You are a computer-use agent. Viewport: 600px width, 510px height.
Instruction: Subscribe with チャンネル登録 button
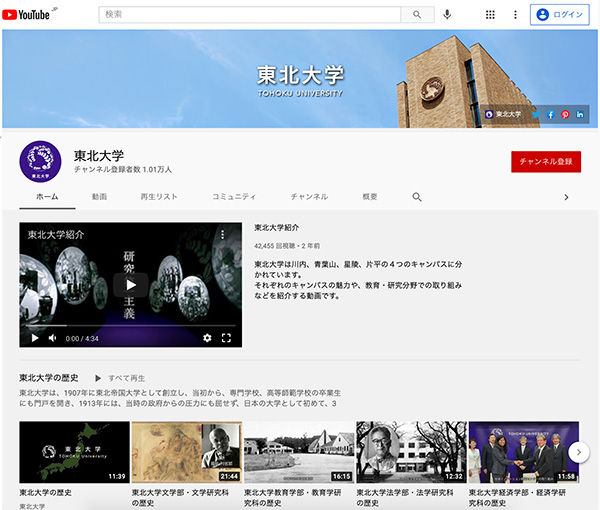click(x=546, y=162)
